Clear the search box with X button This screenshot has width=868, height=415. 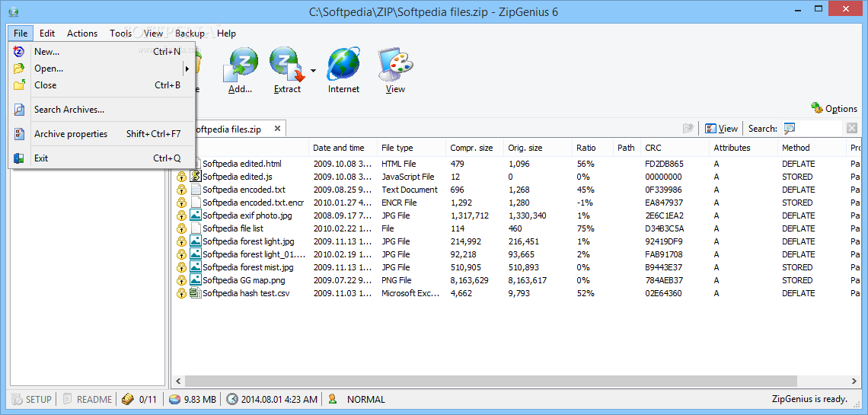[x=852, y=129]
